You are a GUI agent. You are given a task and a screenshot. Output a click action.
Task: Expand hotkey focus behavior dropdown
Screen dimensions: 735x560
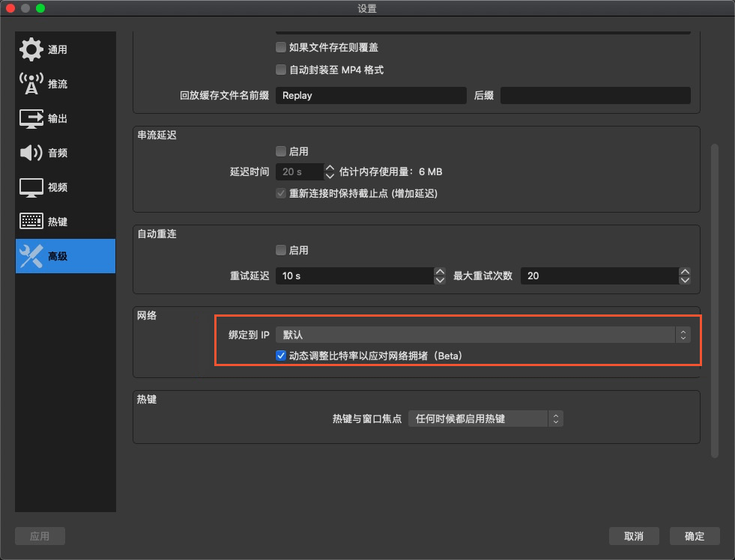click(x=486, y=419)
